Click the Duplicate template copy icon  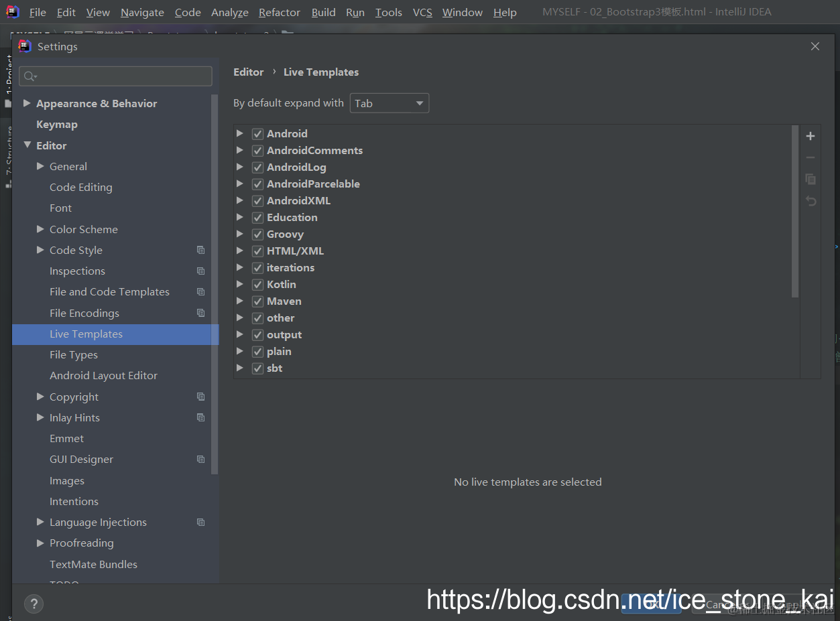[811, 179]
